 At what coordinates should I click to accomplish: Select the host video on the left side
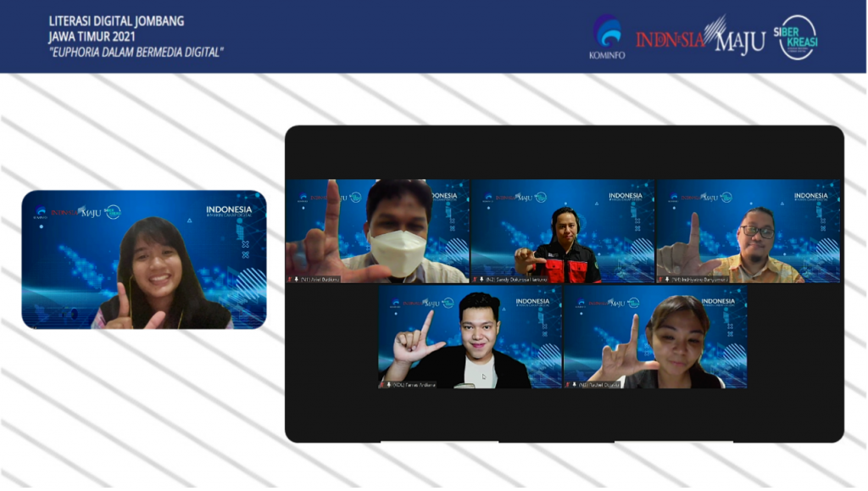point(144,259)
